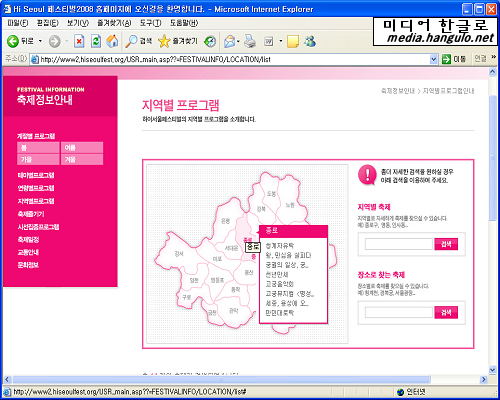Open 축제즐기기 sidebar link

(x=31, y=214)
